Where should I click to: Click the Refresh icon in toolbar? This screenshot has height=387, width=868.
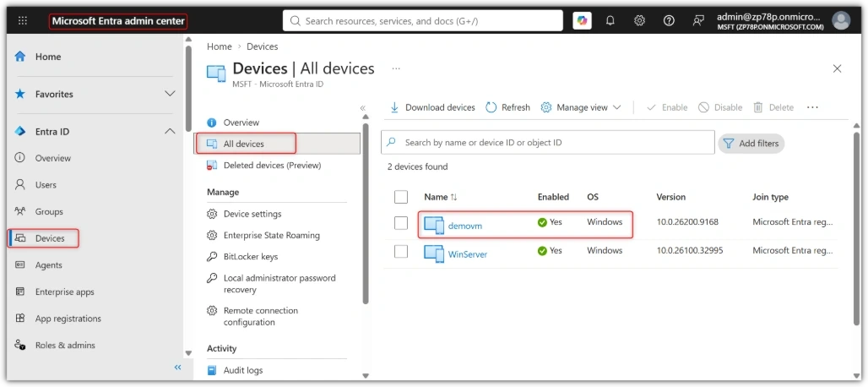[x=491, y=107]
